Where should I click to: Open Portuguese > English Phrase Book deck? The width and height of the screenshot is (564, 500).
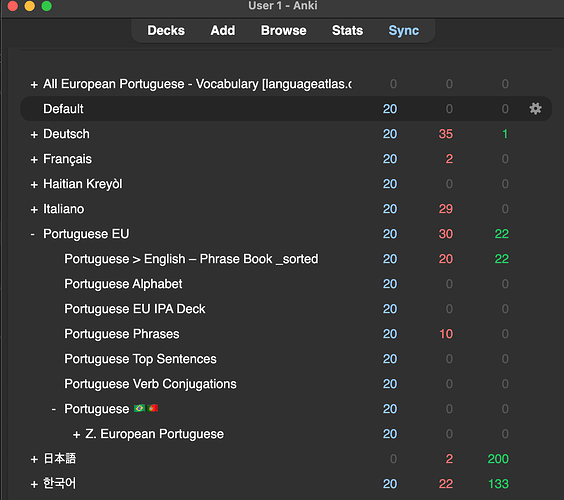[191, 259]
